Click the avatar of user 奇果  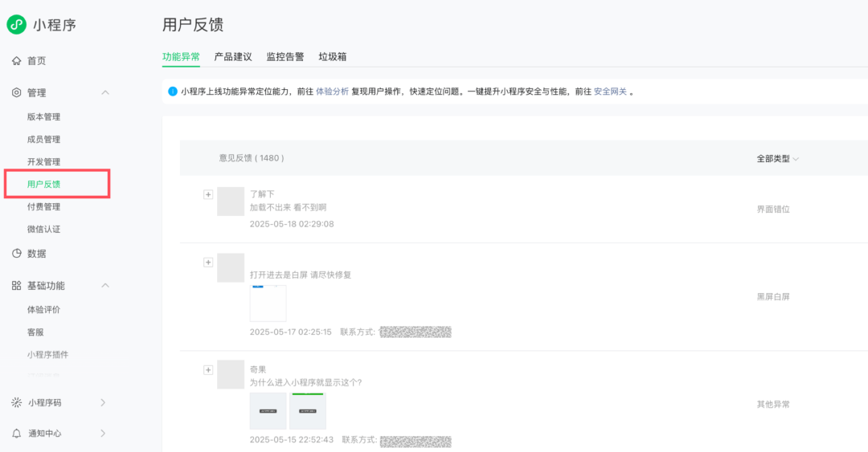231,375
